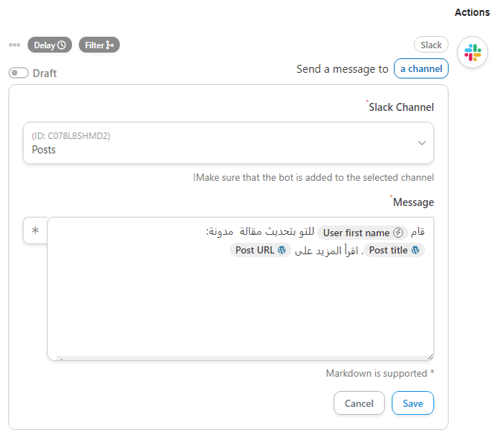Click the branch icon in Filter
504x435 pixels.
[x=109, y=45]
